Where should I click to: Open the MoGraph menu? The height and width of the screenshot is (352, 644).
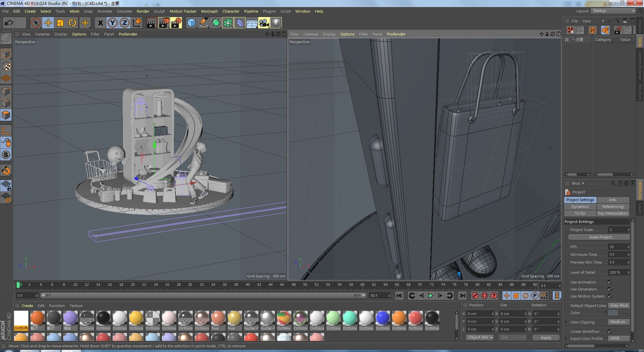[209, 11]
